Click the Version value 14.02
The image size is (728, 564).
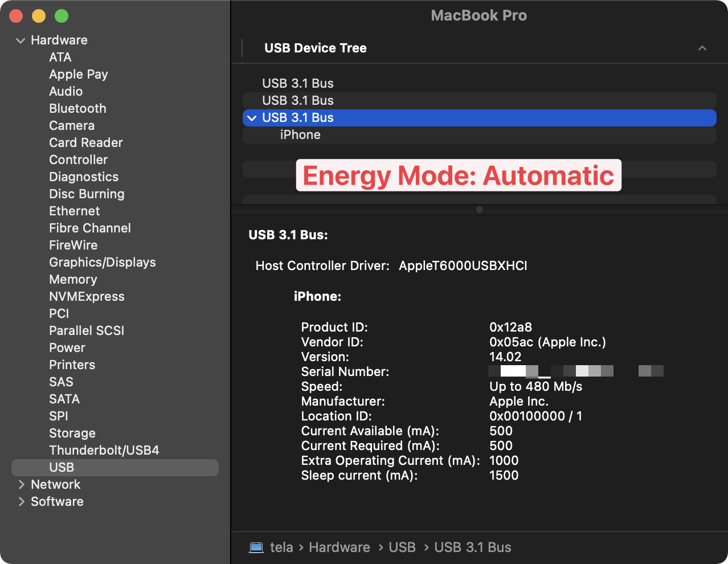pos(505,357)
